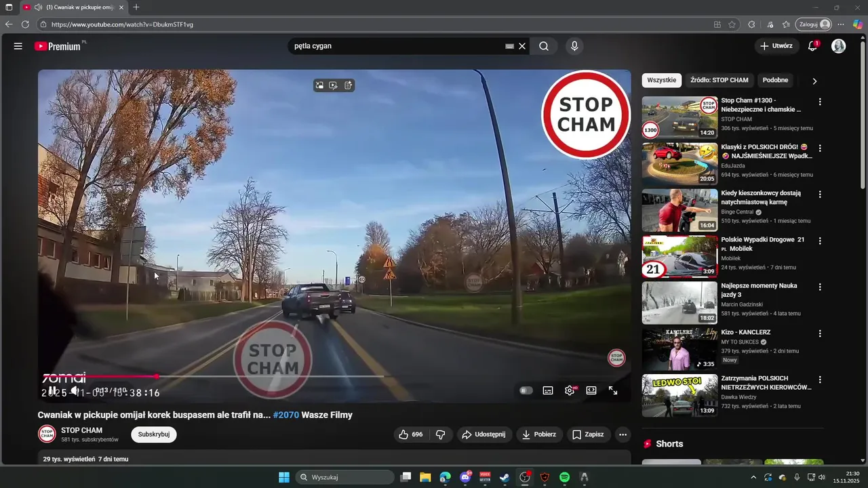The width and height of the screenshot is (868, 488).
Task: Open Steam from taskbar
Action: click(505, 477)
